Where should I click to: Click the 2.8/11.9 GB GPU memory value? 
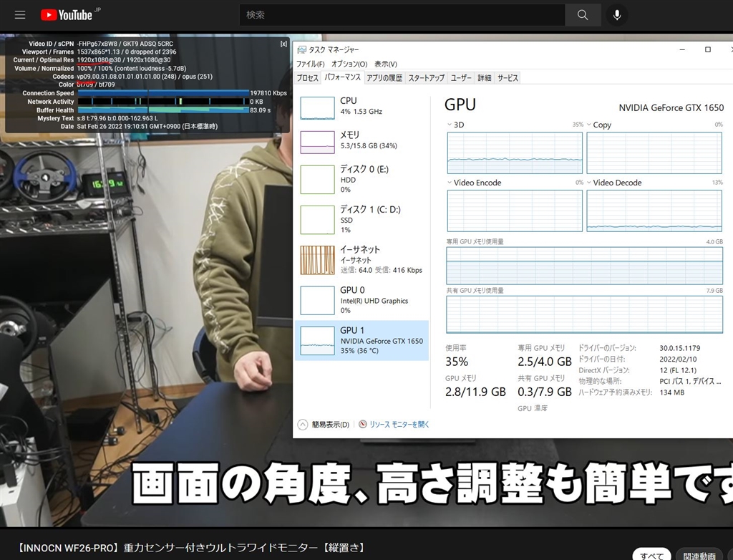[475, 392]
